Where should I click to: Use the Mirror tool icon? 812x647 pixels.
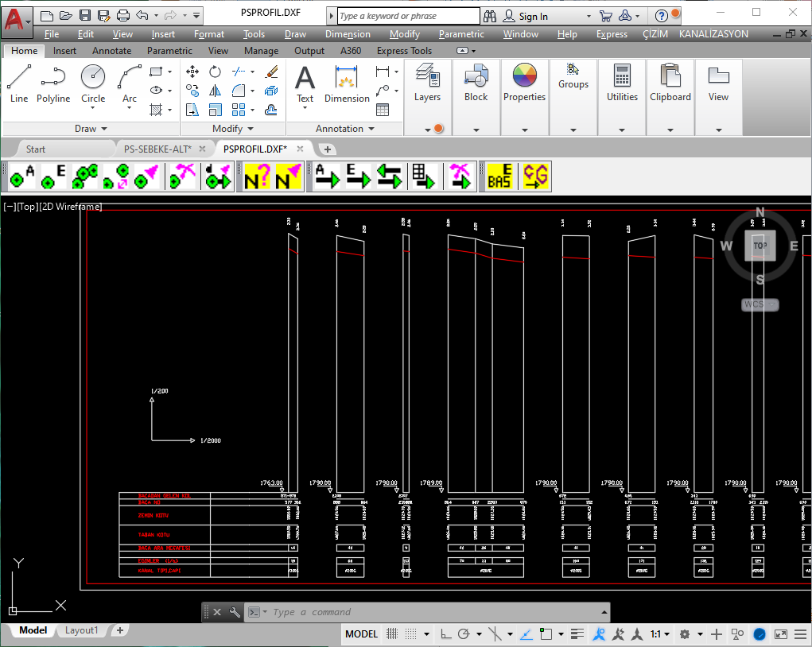pos(215,91)
